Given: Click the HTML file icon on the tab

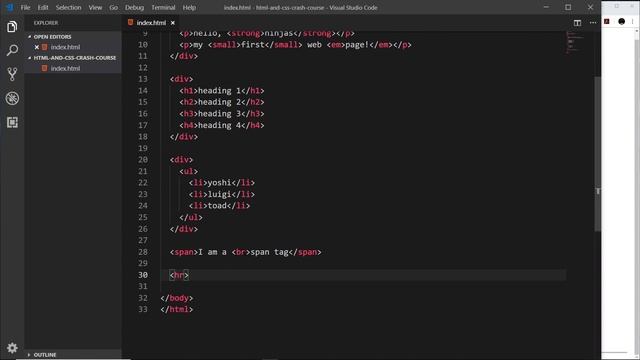Looking at the screenshot, I should point(130,22).
